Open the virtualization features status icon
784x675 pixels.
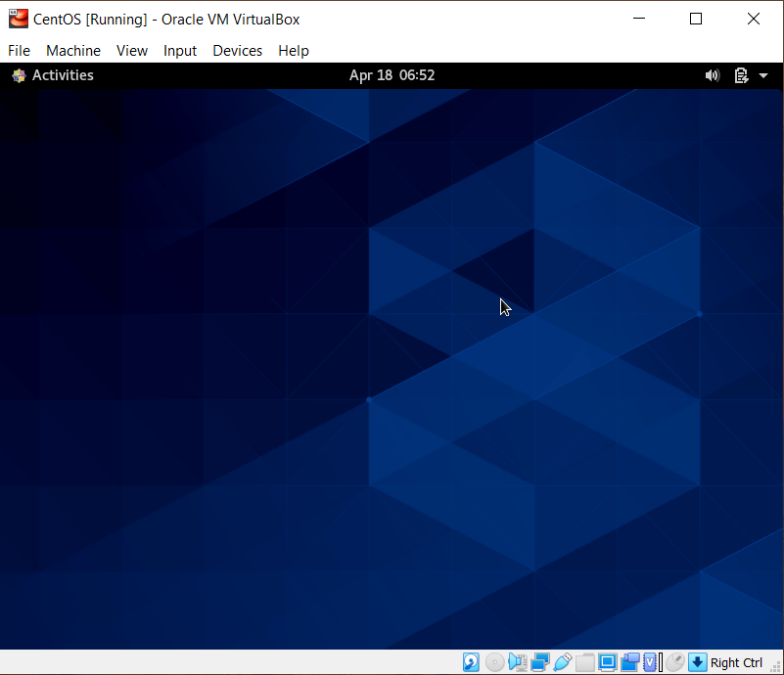(x=650, y=662)
